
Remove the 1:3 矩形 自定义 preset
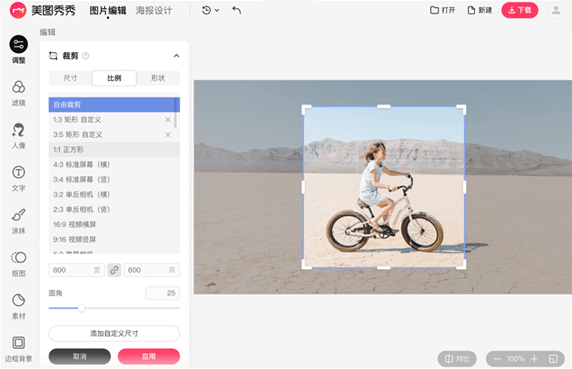pos(168,120)
